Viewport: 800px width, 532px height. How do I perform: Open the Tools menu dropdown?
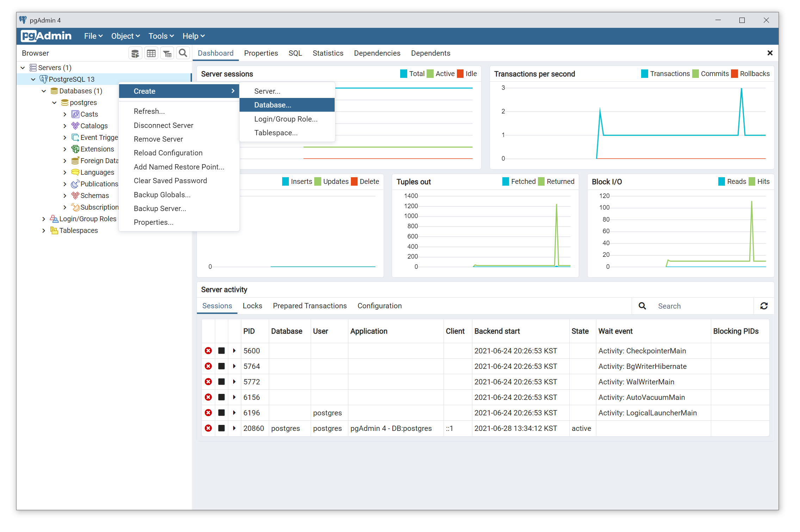161,36
